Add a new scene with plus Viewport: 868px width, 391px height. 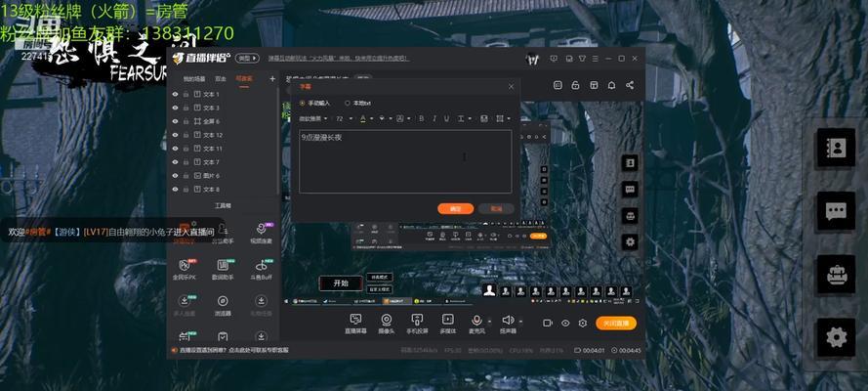pyautogui.click(x=272, y=78)
